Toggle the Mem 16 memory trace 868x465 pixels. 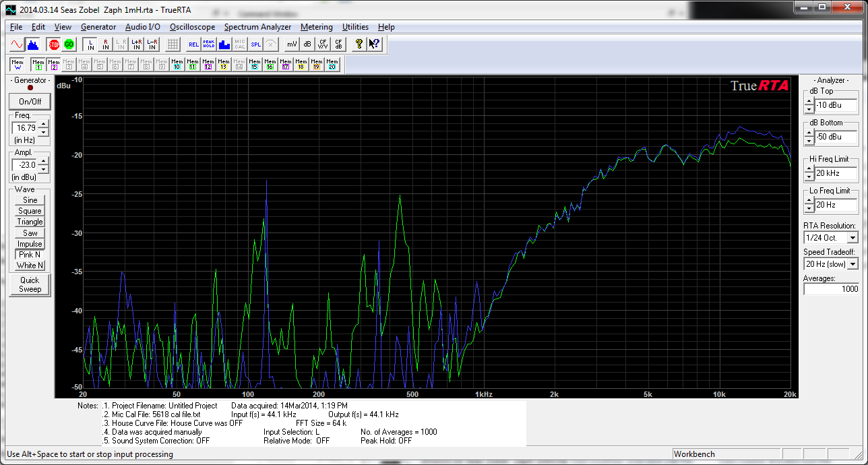(x=270, y=65)
